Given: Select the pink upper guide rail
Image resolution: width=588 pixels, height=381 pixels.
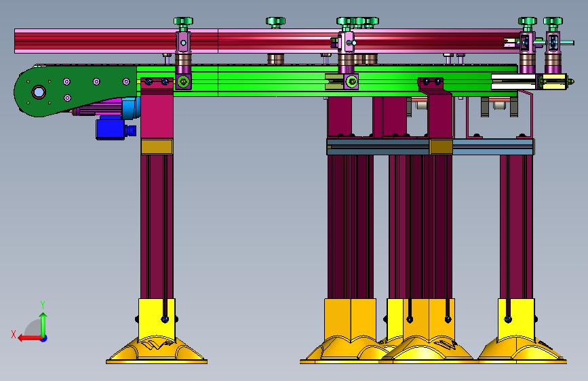Looking at the screenshot, I should (268, 41).
